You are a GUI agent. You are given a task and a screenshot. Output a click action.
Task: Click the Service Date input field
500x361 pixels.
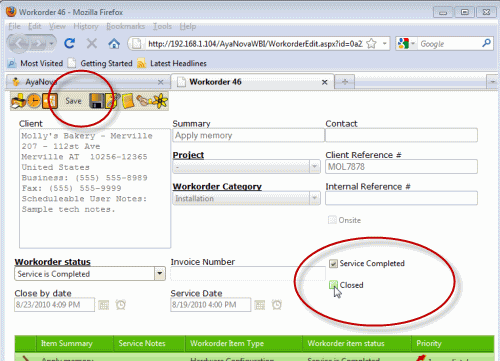[x=211, y=305]
